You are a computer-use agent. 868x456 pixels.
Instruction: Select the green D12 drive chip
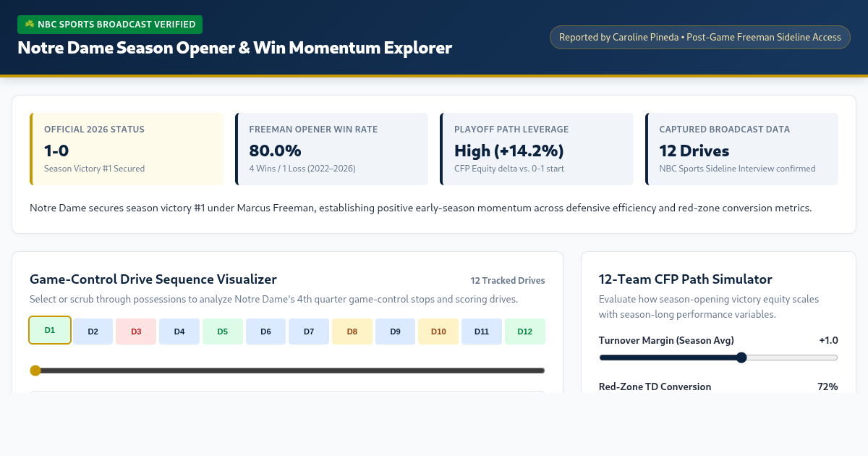click(525, 332)
